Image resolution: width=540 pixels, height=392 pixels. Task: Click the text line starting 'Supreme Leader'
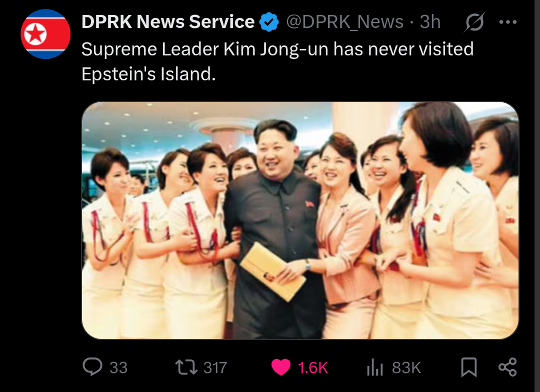[277, 49]
